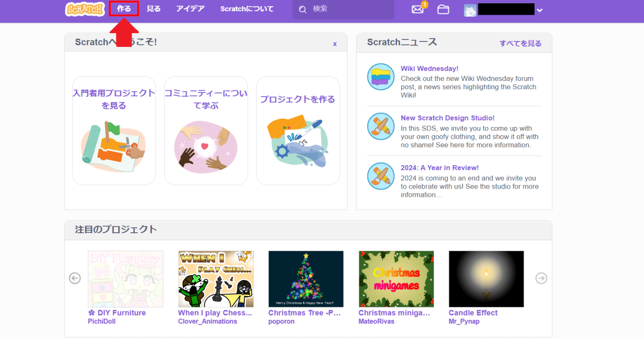
Task: Open プロジェクトを作る card
Action: (x=298, y=131)
